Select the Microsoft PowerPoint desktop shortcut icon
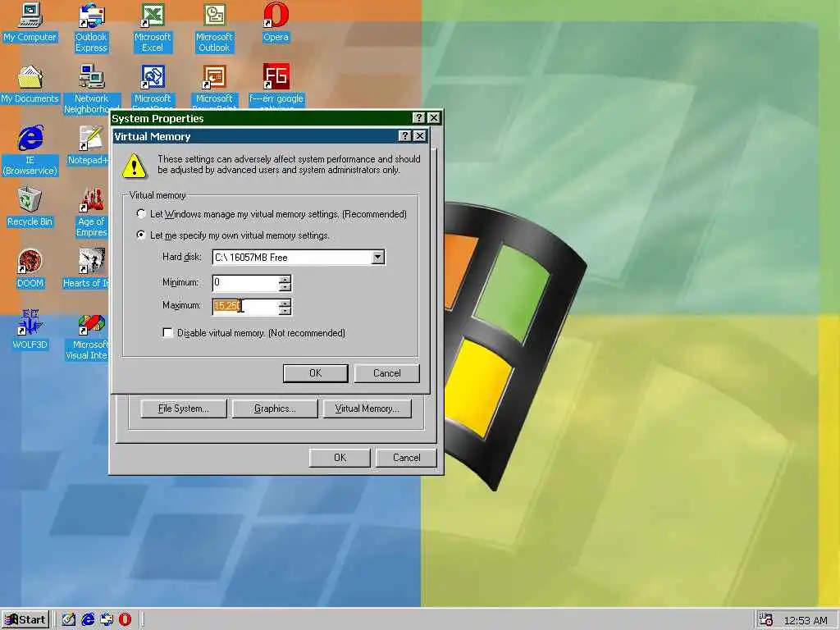The height and width of the screenshot is (630, 840). [214, 77]
